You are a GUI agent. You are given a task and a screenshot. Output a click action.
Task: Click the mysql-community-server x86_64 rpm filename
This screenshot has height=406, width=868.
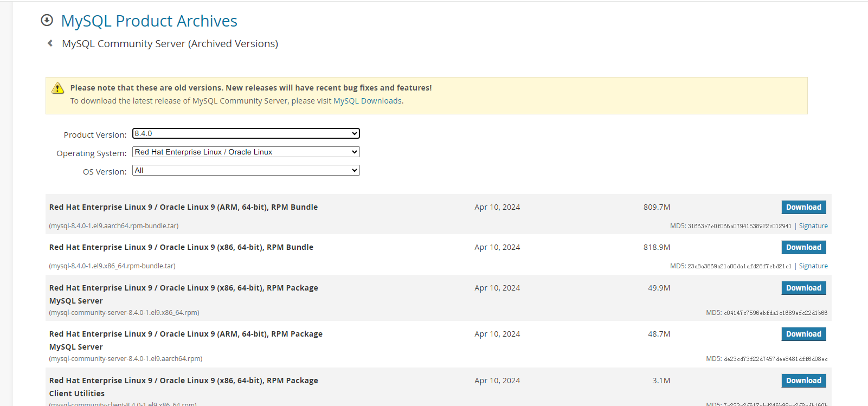point(124,313)
